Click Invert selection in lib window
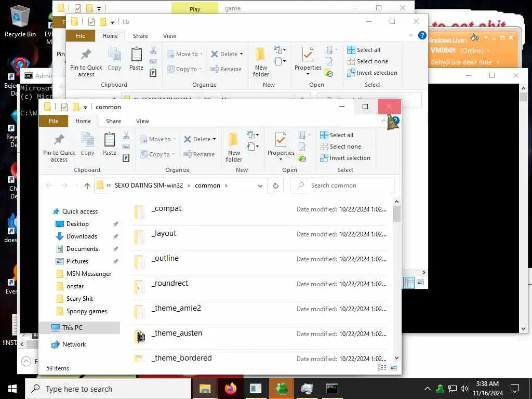 [372, 73]
